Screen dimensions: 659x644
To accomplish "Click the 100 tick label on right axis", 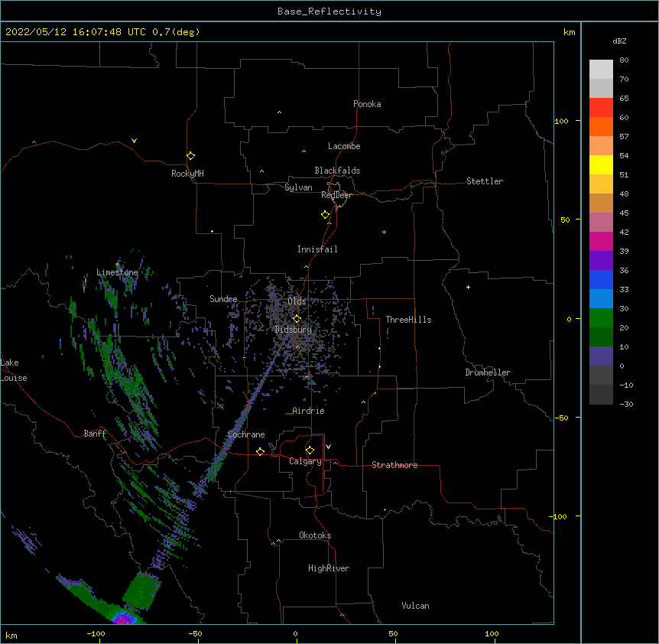I will tap(561, 121).
